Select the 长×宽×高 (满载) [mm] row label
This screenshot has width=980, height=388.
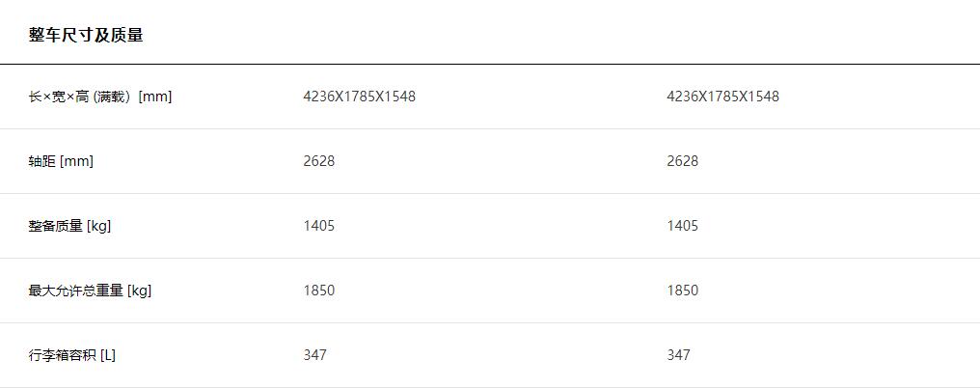100,97
